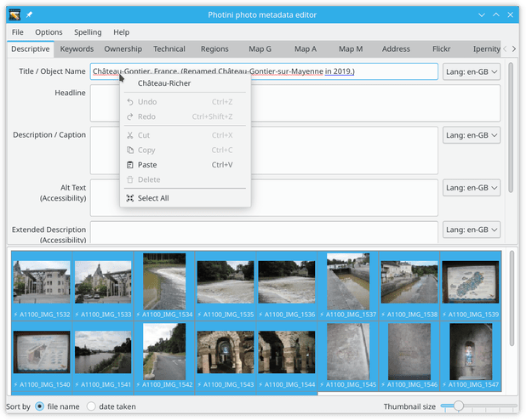Switch to the Technical tab

tap(169, 49)
